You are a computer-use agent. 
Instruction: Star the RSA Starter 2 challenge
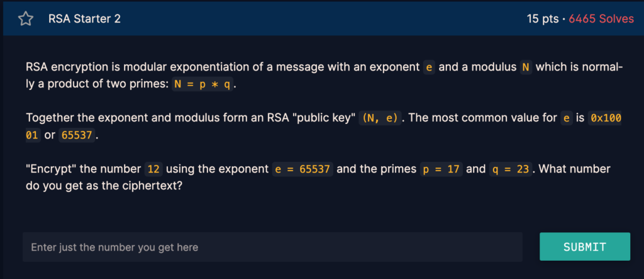25,19
